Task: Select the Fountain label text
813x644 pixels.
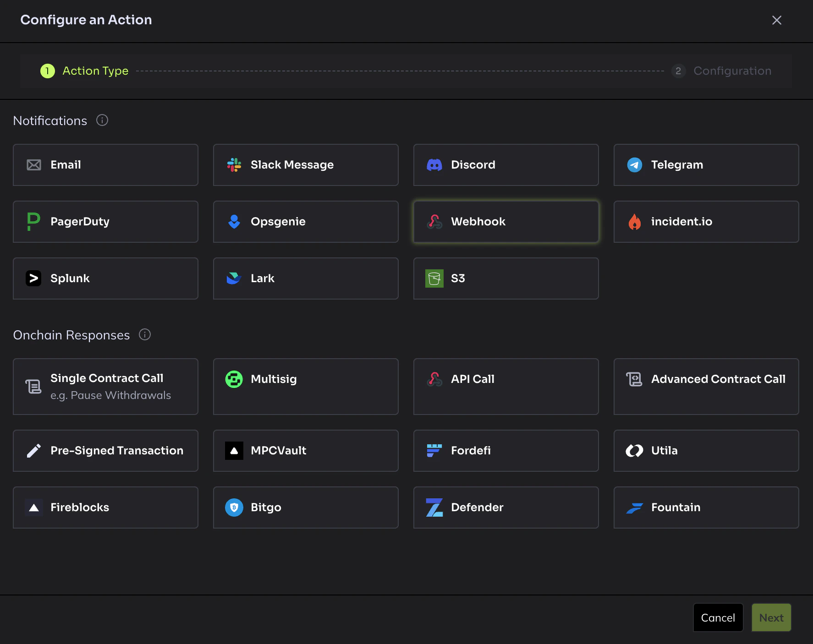Action: [x=676, y=508]
